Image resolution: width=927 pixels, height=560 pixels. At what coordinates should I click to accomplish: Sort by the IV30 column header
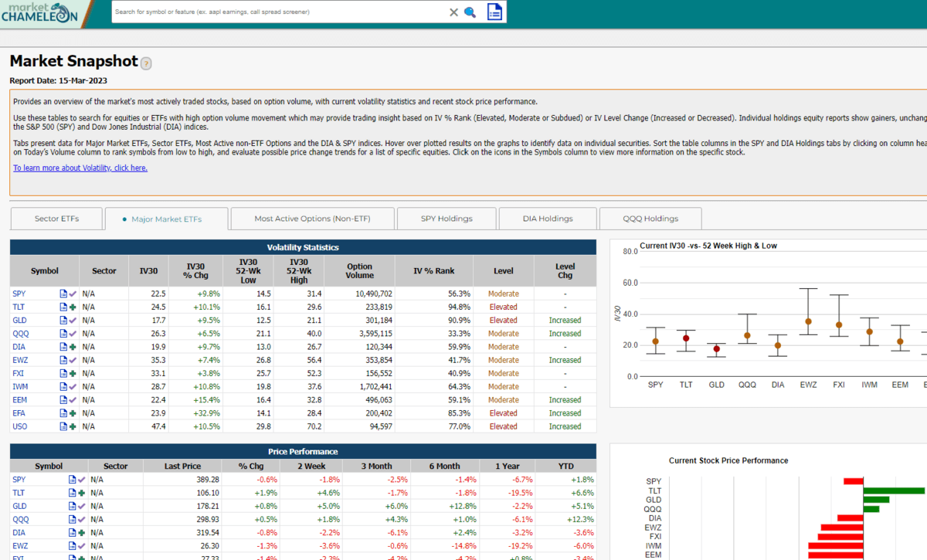[148, 271]
